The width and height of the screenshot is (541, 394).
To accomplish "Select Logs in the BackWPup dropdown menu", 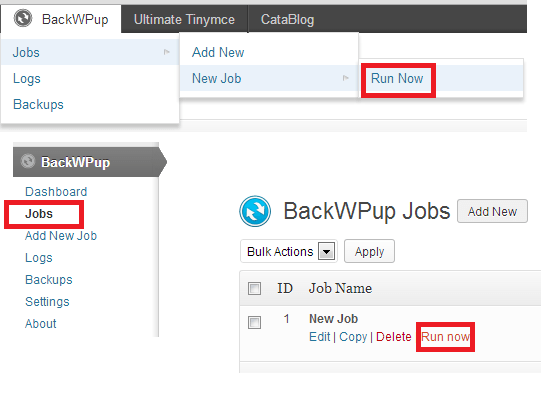I will (90, 78).
